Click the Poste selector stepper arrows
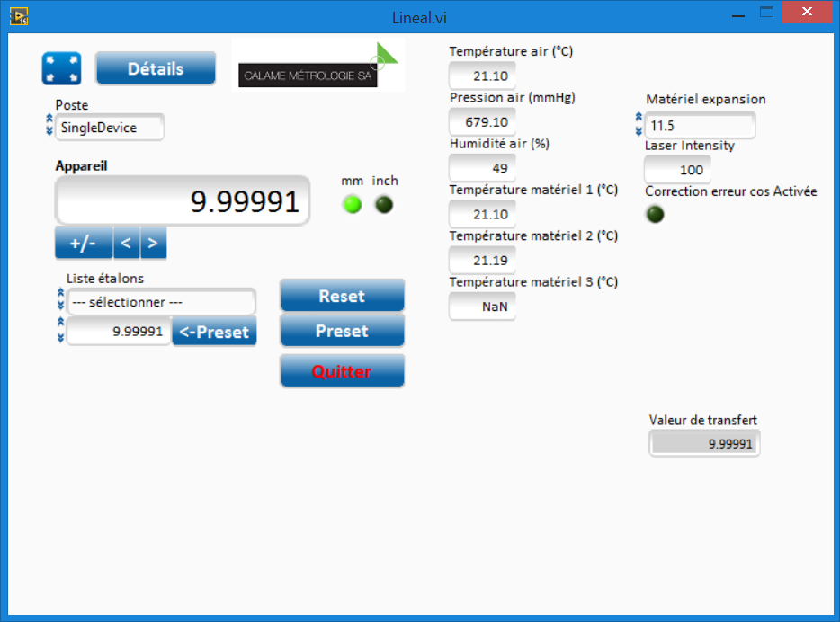Image resolution: width=840 pixels, height=622 pixels. (x=49, y=127)
